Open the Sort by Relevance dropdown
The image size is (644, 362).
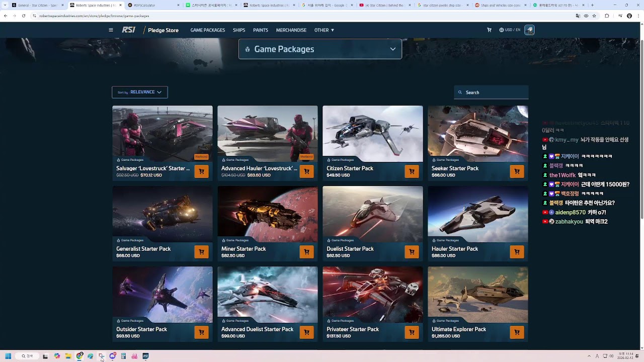140,92
